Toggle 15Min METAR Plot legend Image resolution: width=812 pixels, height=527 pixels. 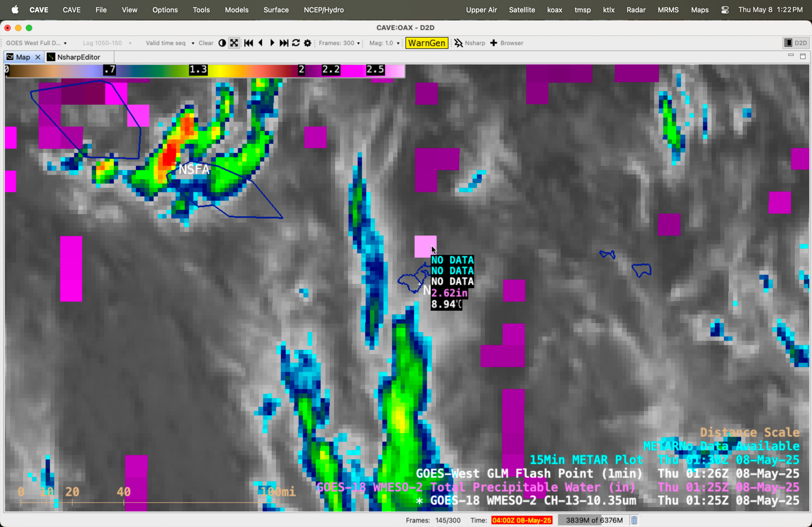click(x=664, y=459)
